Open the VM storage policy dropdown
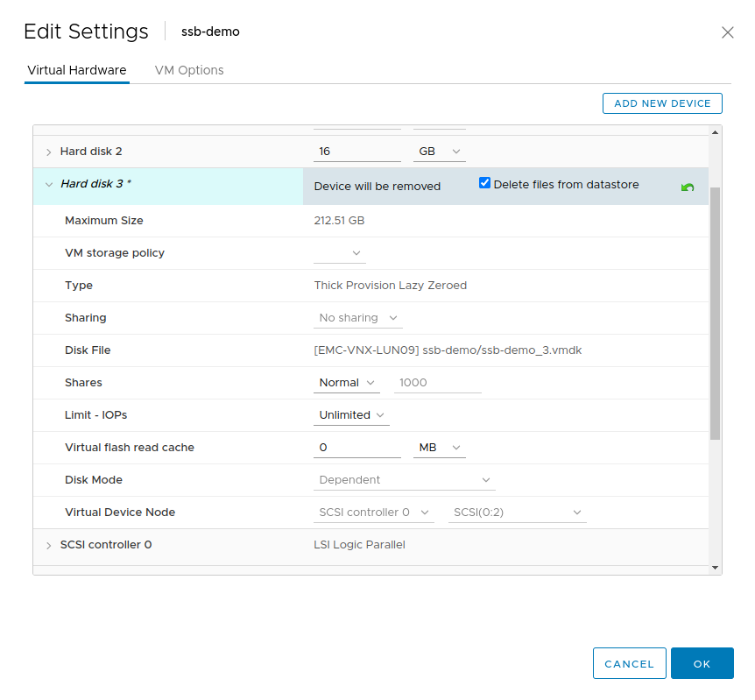The image size is (755, 700). pyautogui.click(x=340, y=253)
